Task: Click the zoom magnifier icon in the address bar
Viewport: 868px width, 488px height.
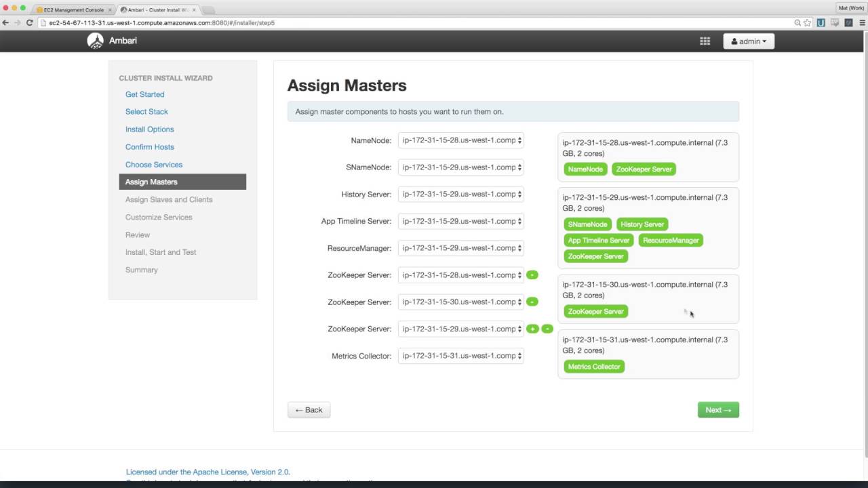Action: coord(797,22)
